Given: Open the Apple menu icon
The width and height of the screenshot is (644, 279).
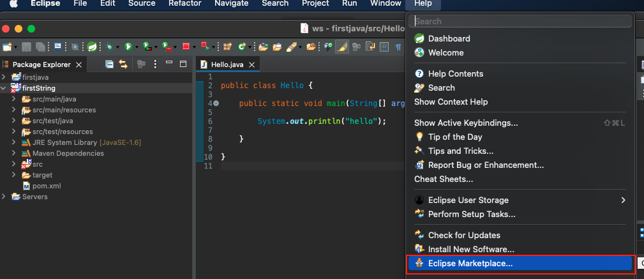Looking at the screenshot, I should coord(13,4).
